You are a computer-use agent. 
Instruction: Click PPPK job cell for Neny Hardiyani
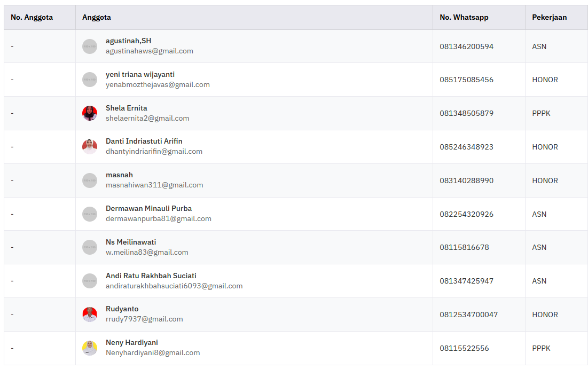pyautogui.click(x=541, y=348)
